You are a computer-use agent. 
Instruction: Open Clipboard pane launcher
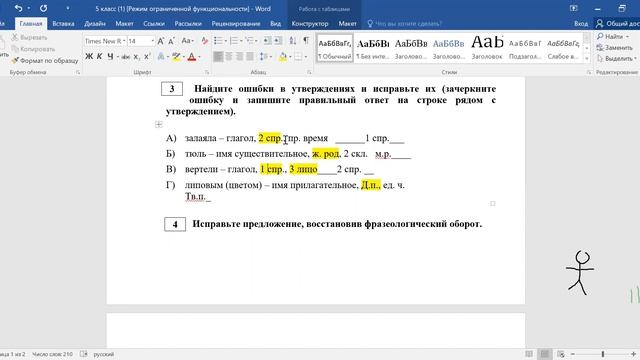tap(78, 72)
